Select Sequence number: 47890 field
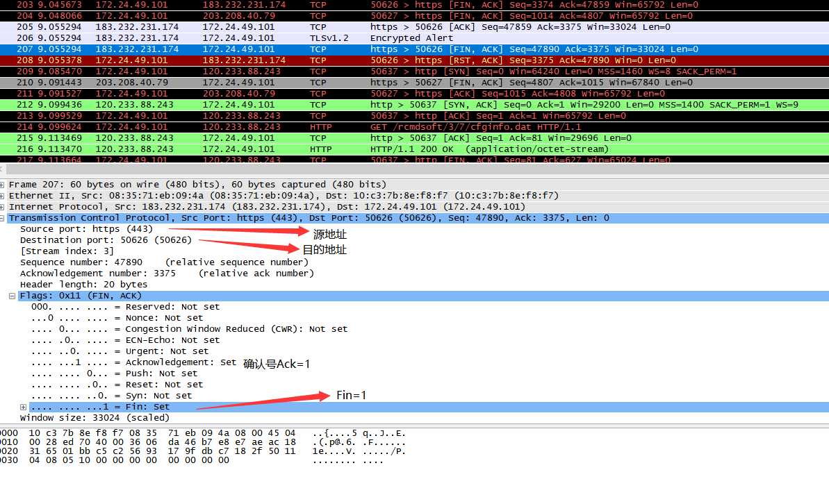The width and height of the screenshot is (829, 504). coord(164,262)
